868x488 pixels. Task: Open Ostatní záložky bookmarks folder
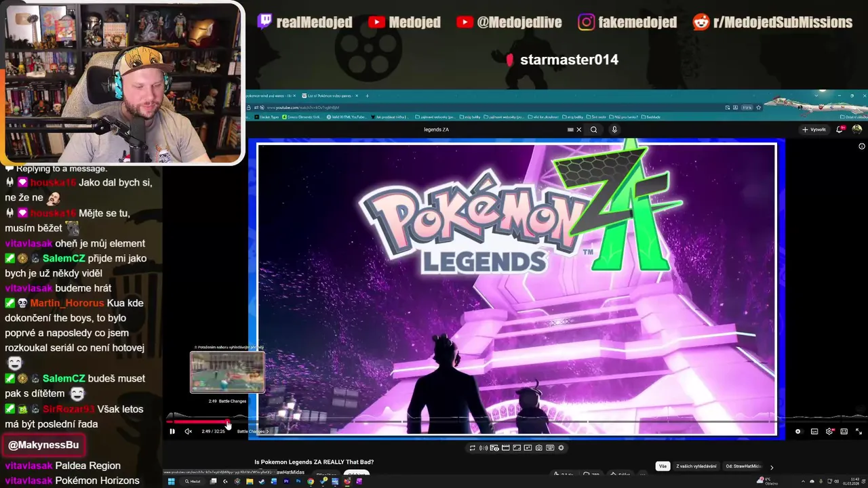(854, 117)
